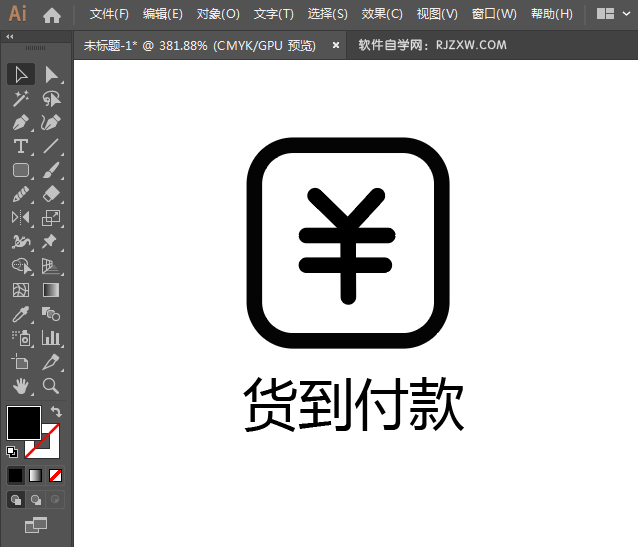Open the 帮助(H) menu
This screenshot has width=638, height=547.
[x=552, y=14]
